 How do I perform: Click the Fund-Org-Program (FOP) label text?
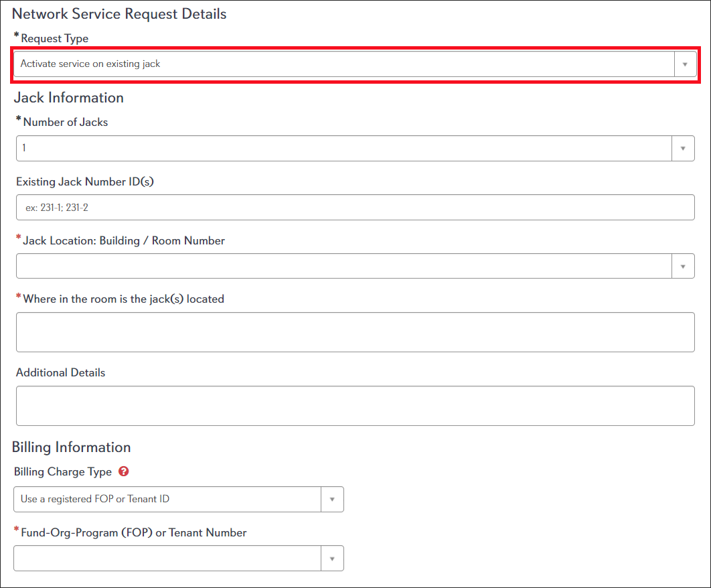[x=134, y=532]
